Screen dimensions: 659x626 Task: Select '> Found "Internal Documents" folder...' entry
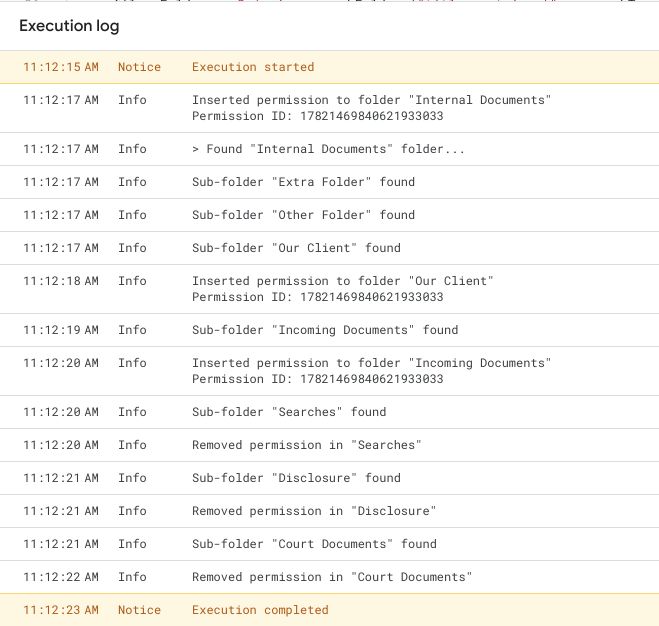[328, 149]
